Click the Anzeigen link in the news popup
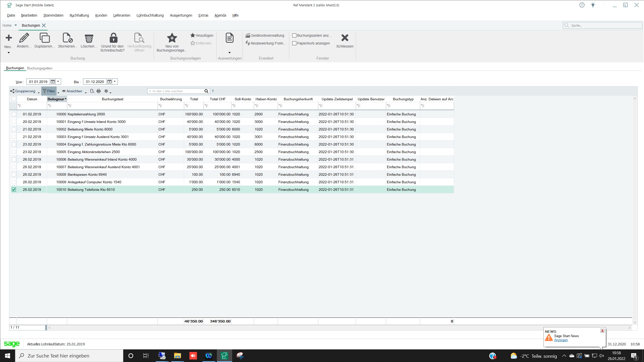Screen dimensions: 644x362 pyautogui.click(x=561, y=340)
